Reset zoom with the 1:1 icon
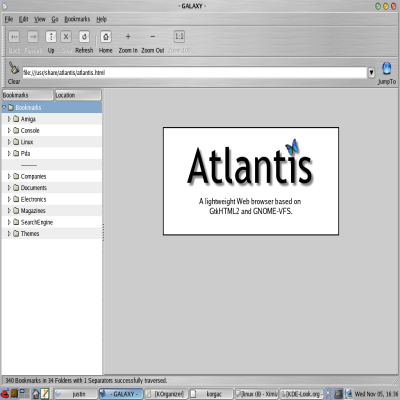Image resolution: width=400 pixels, height=400 pixels. pyautogui.click(x=179, y=37)
